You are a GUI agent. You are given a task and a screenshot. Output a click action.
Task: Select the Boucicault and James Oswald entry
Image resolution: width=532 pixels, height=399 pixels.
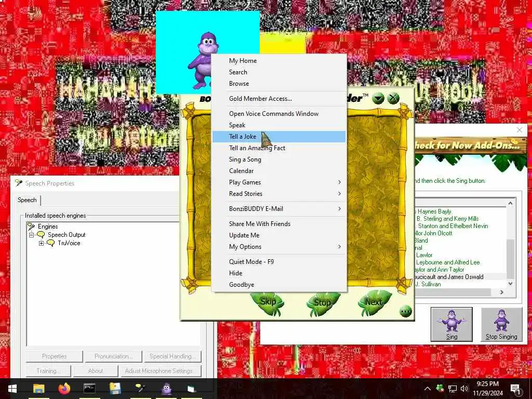[449, 277]
